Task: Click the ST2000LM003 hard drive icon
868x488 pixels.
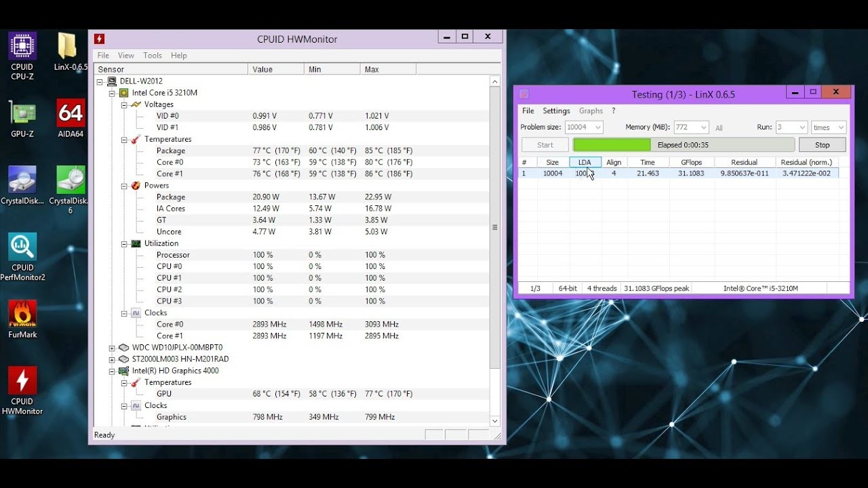Action: point(124,359)
